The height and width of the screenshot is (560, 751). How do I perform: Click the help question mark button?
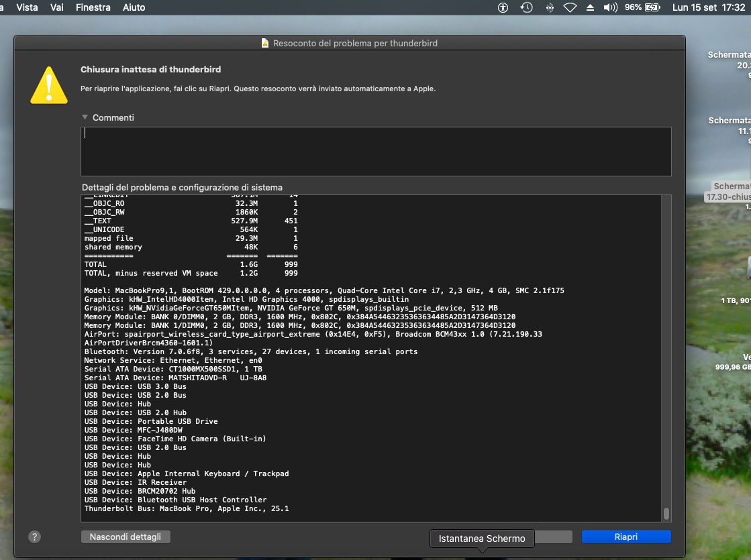pyautogui.click(x=35, y=537)
